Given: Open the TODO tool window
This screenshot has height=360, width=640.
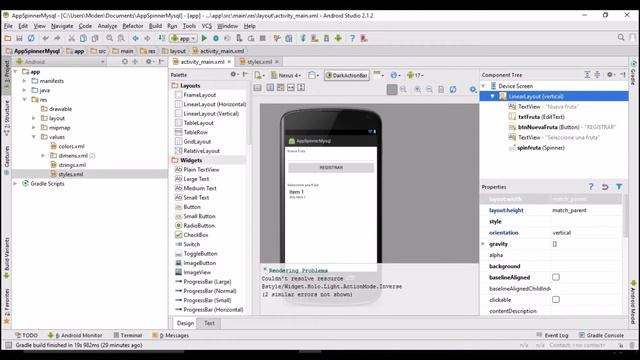Looking at the screenshot, I should pyautogui.click(x=26, y=335).
